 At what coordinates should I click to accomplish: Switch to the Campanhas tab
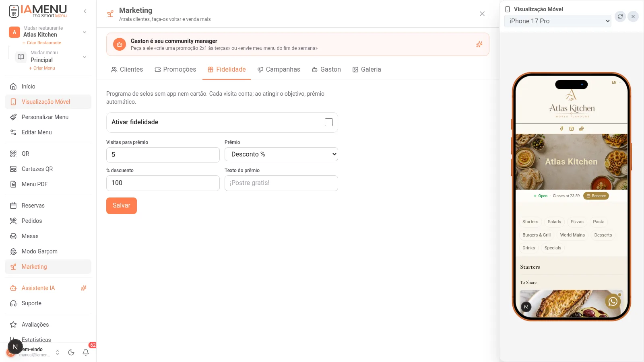(279, 70)
